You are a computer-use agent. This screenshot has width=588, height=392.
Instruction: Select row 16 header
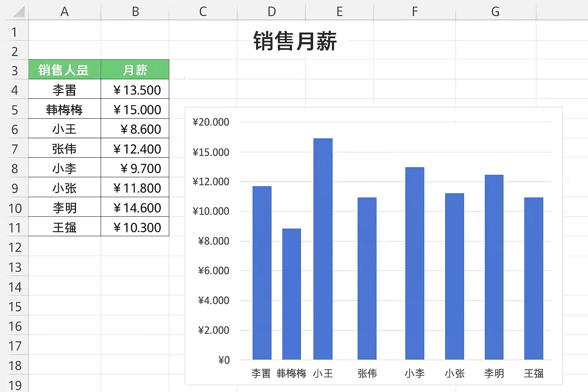[x=15, y=326]
